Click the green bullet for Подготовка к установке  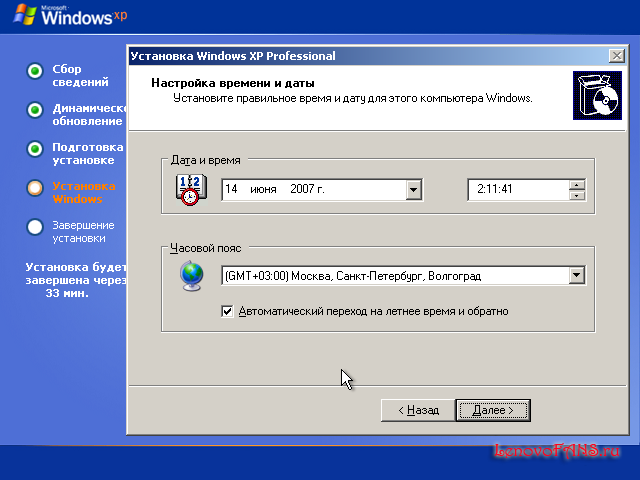(35, 148)
